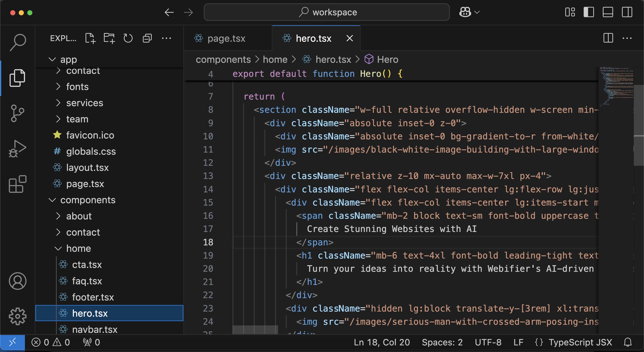The height and width of the screenshot is (352, 644).
Task: Expand contact folder under components
Action: (109, 232)
